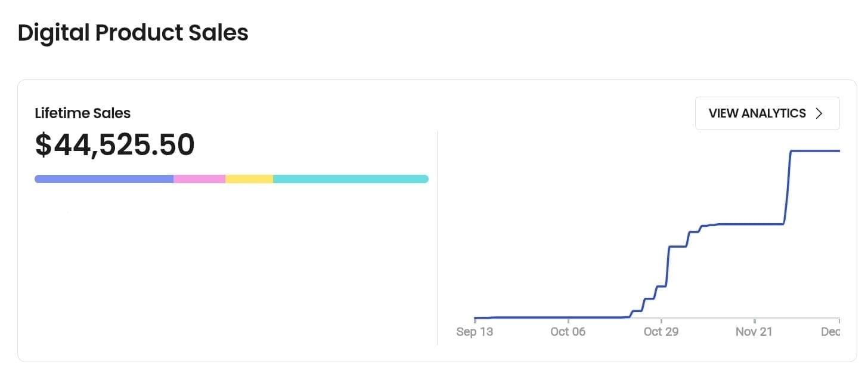Click the axis tick mark above Nov 21

754,320
